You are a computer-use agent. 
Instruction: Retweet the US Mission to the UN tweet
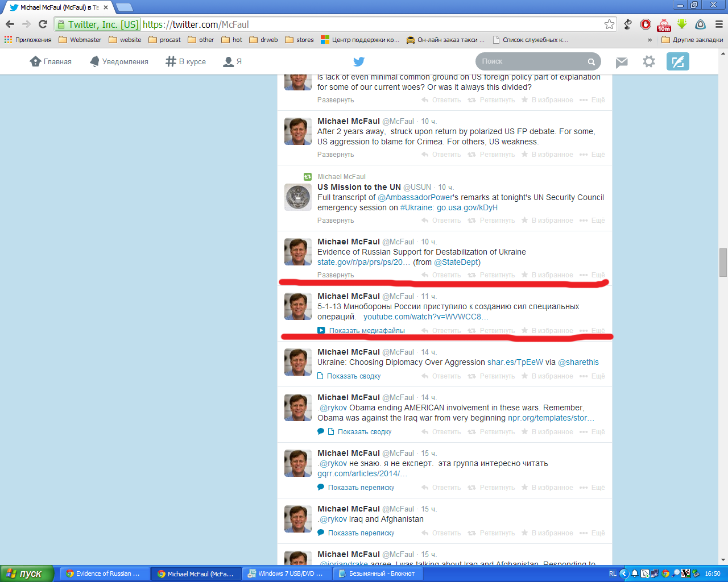click(491, 221)
